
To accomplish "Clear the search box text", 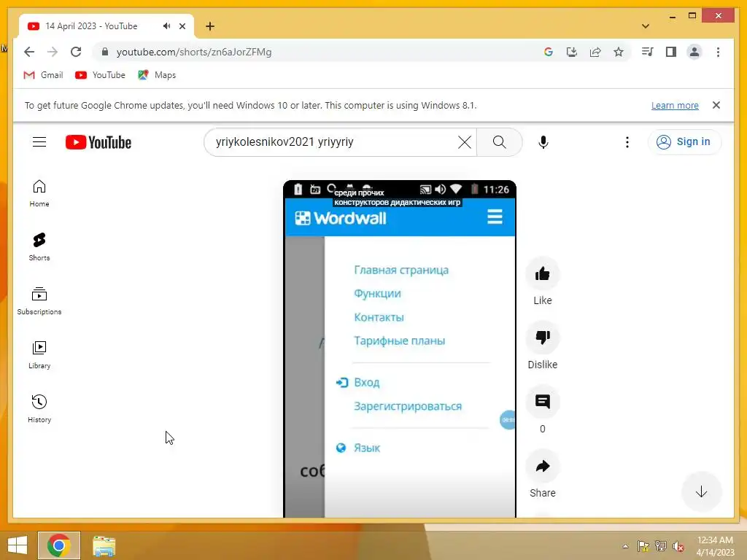I will [465, 142].
